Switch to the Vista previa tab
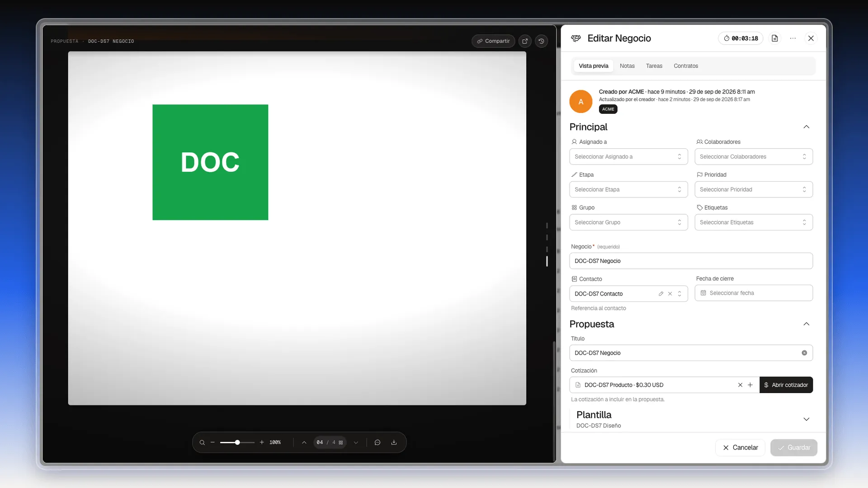 click(594, 66)
